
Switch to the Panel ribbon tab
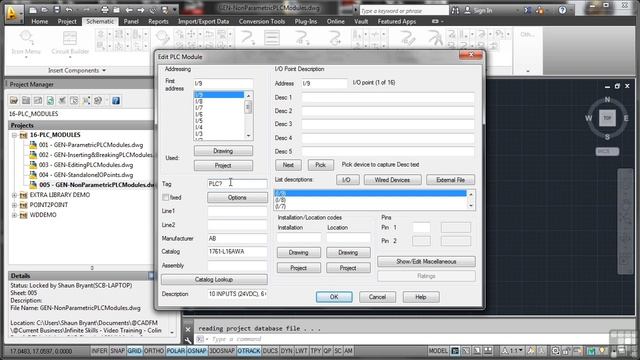131,21
